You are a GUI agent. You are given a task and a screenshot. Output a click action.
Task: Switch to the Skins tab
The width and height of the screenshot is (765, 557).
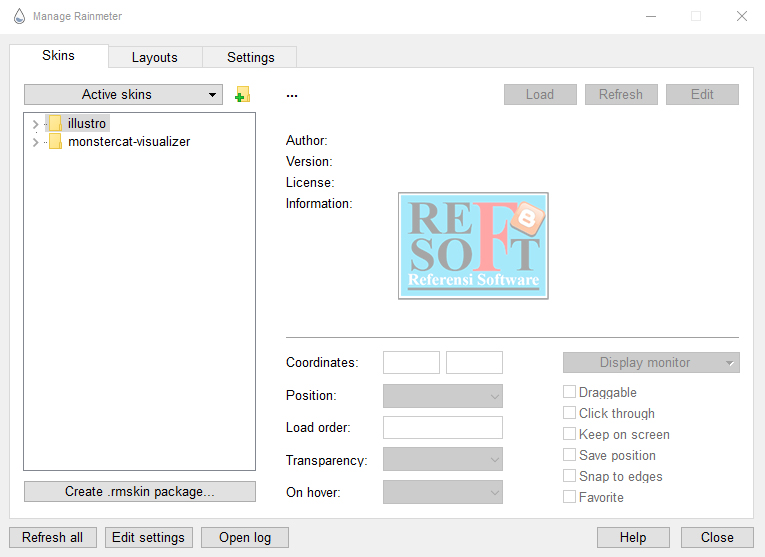pos(59,56)
